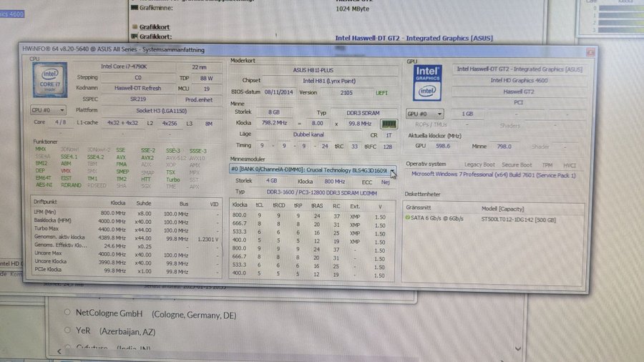Click the Dubbel kanal memory mode field
Viewport: 644px width, 362px height.
[x=308, y=134]
